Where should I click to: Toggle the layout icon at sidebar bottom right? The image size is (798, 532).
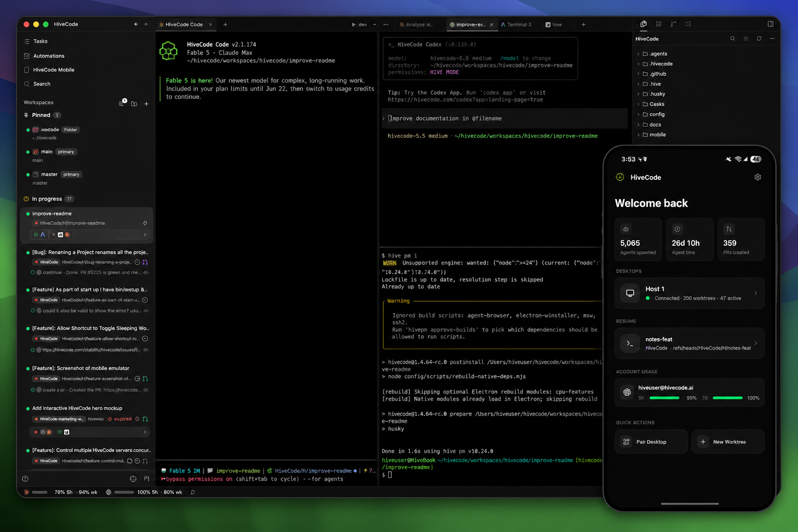tap(147, 478)
